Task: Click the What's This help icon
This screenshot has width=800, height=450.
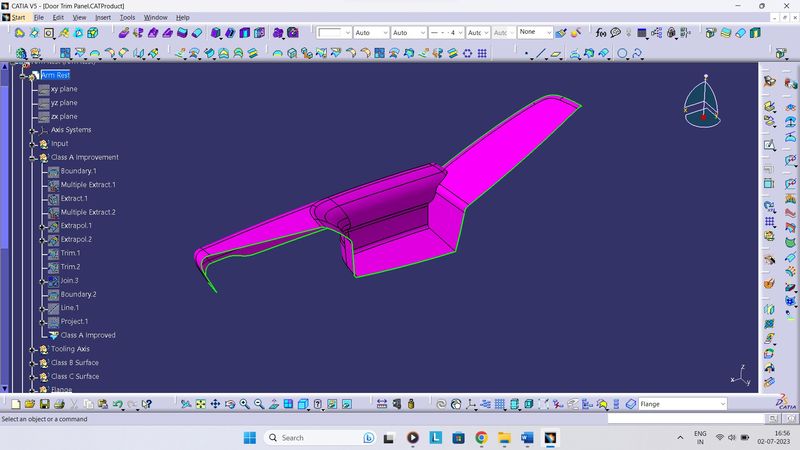Action: coord(147,404)
